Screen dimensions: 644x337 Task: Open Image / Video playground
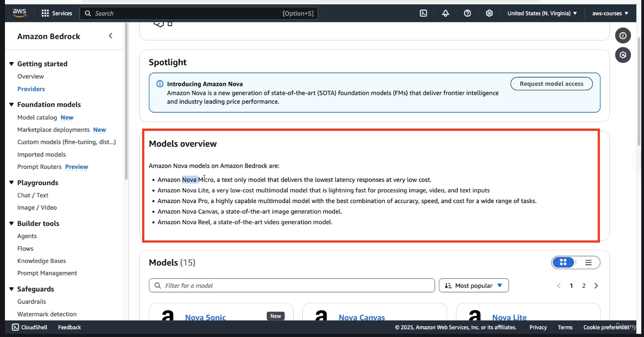pyautogui.click(x=37, y=208)
